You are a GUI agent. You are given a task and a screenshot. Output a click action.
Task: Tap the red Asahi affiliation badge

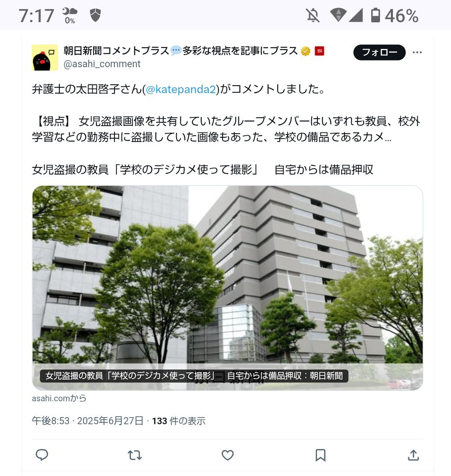pos(319,51)
